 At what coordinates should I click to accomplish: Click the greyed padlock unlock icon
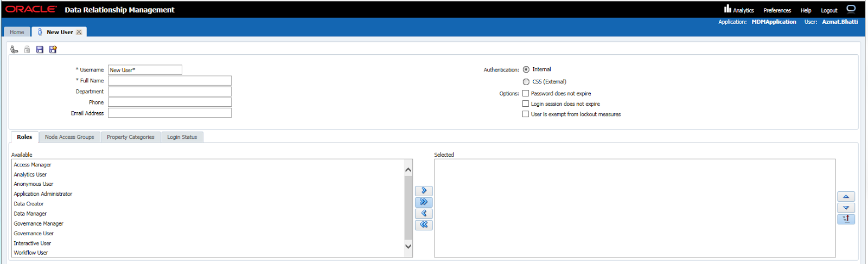click(27, 49)
